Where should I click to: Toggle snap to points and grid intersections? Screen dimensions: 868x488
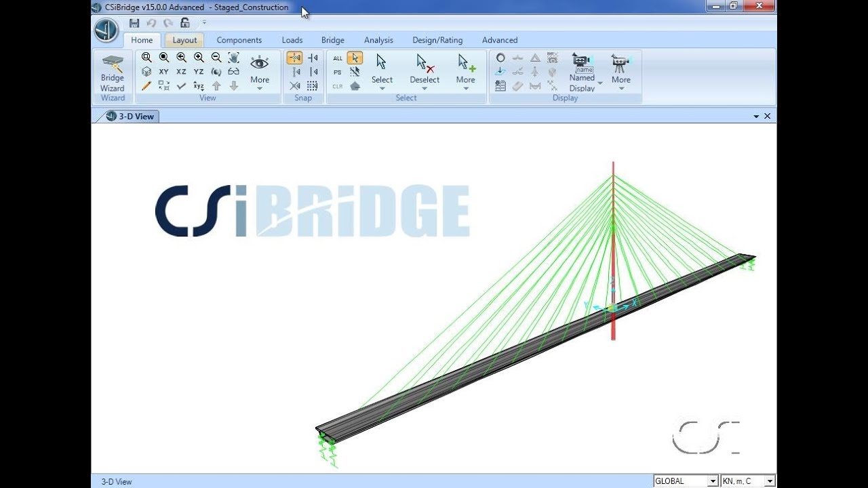pyautogui.click(x=294, y=58)
